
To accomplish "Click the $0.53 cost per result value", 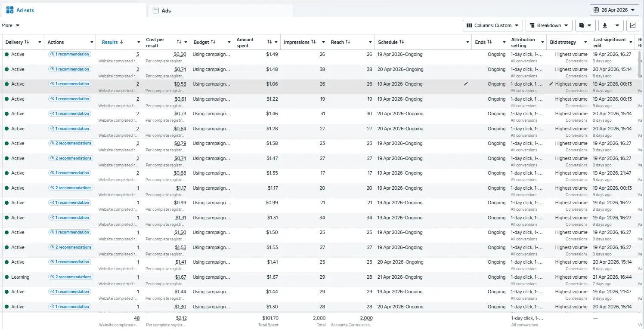I will [180, 84].
